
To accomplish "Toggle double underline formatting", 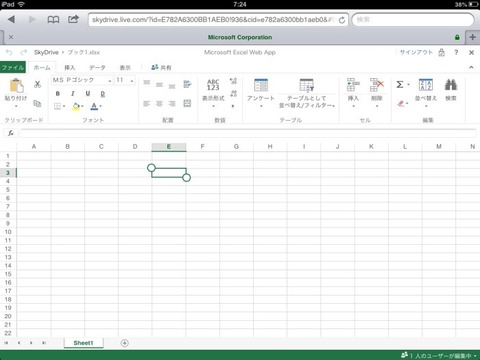I will (x=103, y=94).
